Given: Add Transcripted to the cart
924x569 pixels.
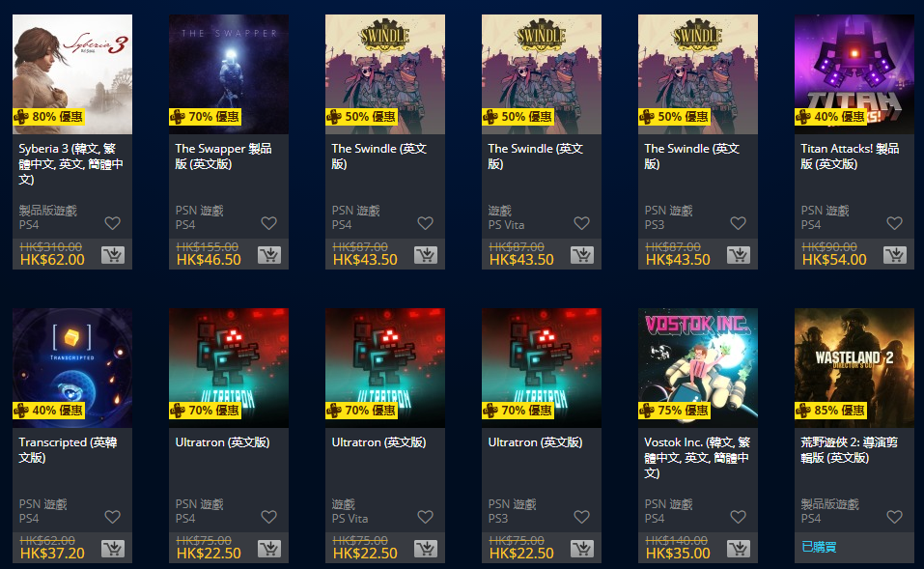Looking at the screenshot, I should click(113, 549).
